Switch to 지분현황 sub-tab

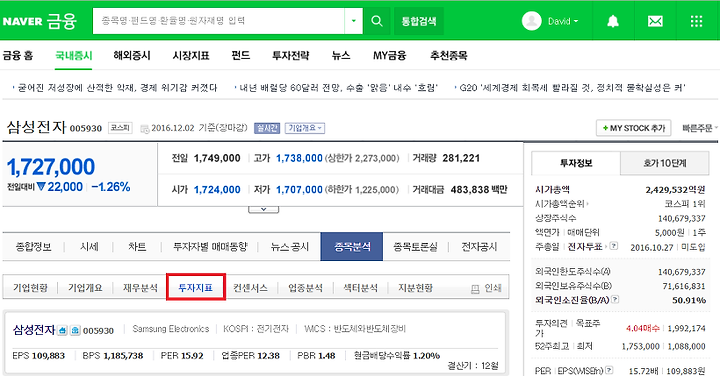pos(415,288)
